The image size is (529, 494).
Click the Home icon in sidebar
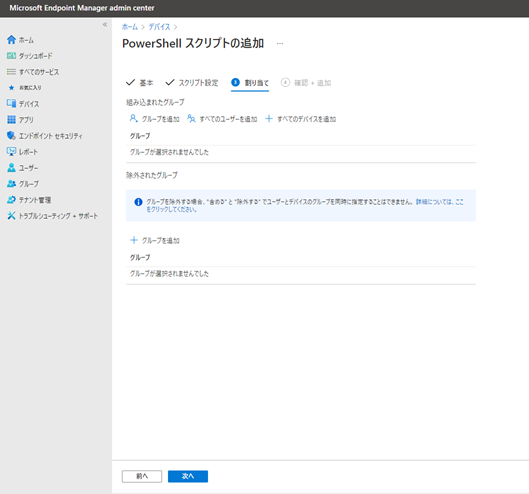11,40
